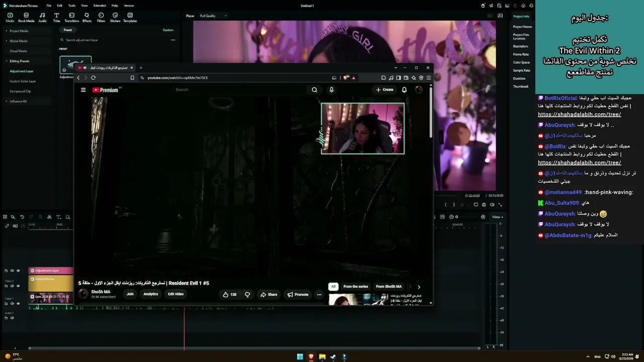Click the timeline split scissors icon
The height and width of the screenshot is (362, 644).
pyautogui.click(x=49, y=217)
